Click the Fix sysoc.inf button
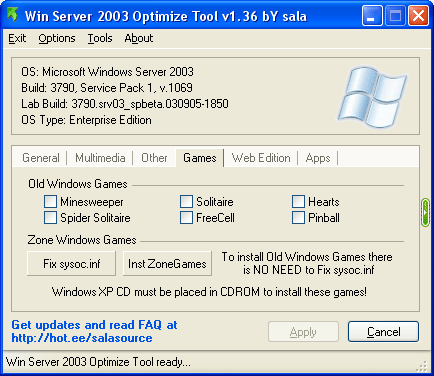The height and width of the screenshot is (376, 434). 72,264
